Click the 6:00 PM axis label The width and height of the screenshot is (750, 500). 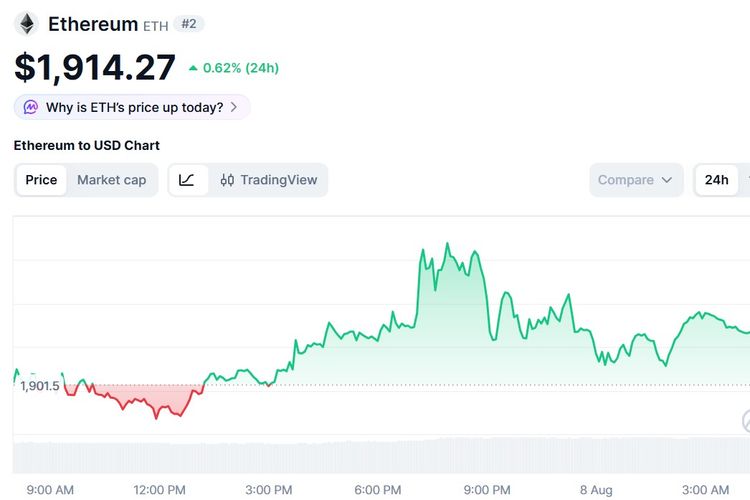[x=378, y=490]
